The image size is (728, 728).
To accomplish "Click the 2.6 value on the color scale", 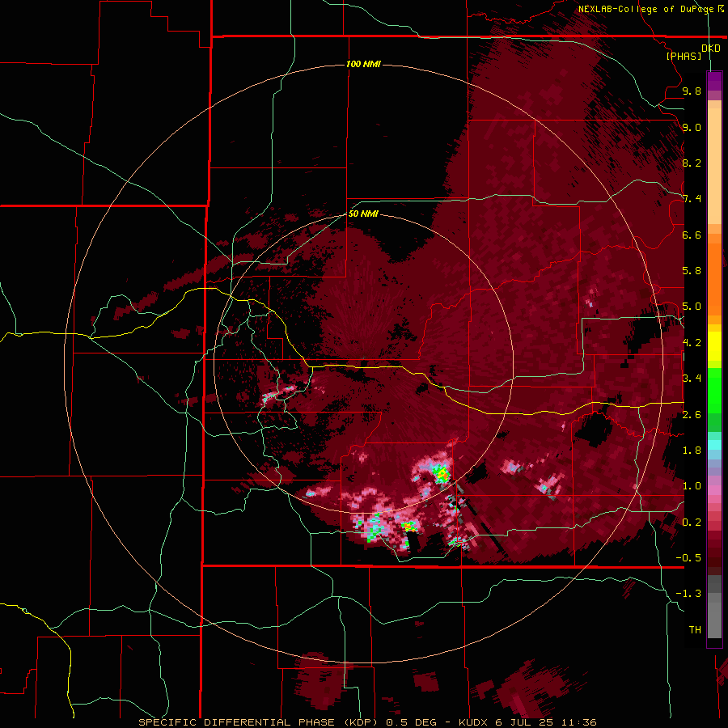I will tap(692, 415).
